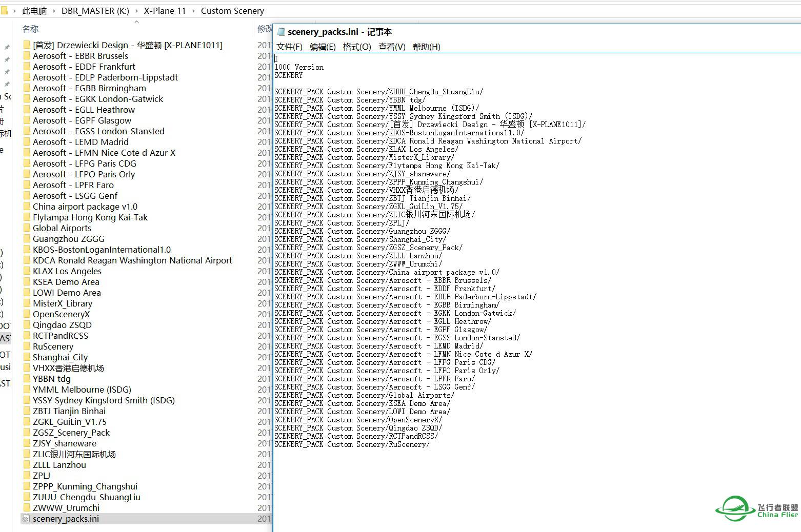
Task: Expand the chevron after DBR_MASTER (K:) in breadcrumb
Action: click(x=136, y=11)
